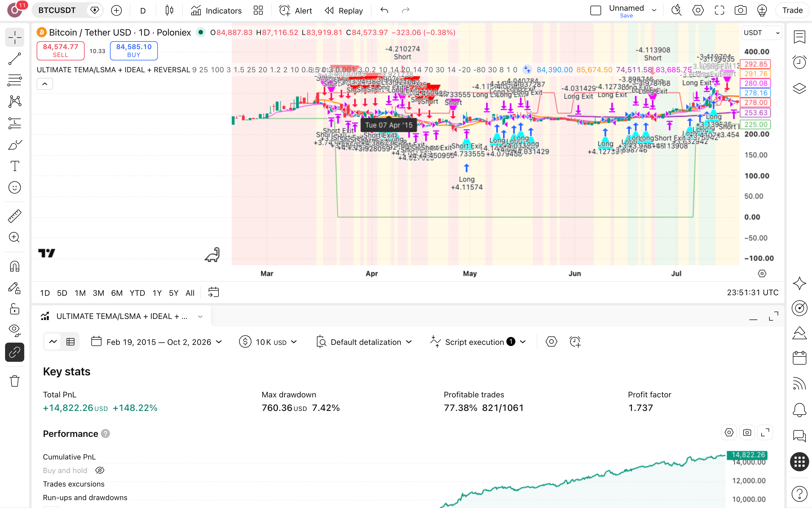
Task: Open the backtest date range dropdown
Action: click(x=157, y=342)
